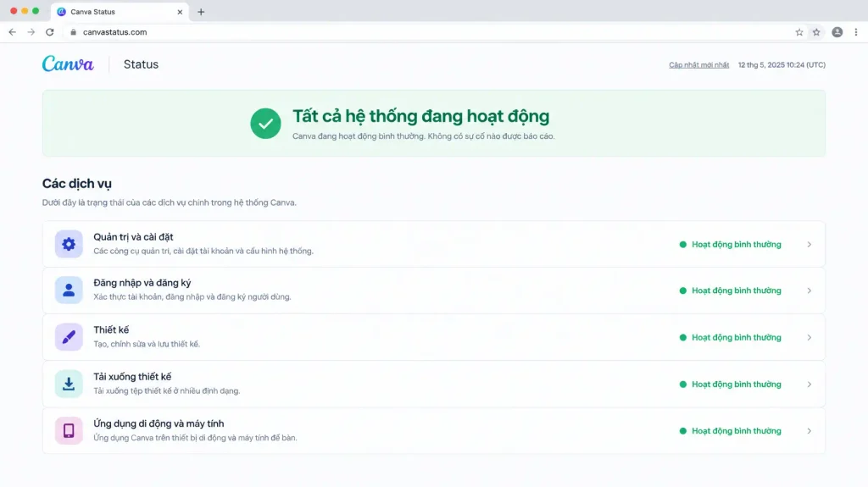Click the mobile device icon for Ứng dụng di động

(x=69, y=430)
